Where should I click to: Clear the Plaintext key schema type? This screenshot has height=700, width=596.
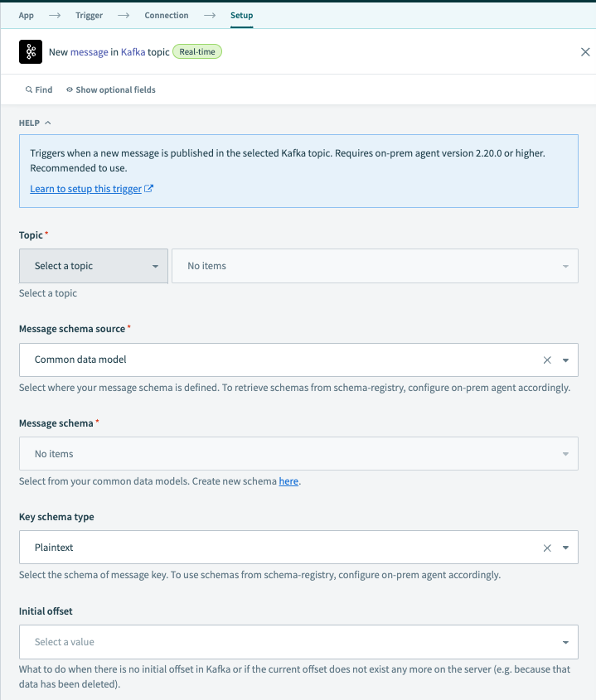546,548
